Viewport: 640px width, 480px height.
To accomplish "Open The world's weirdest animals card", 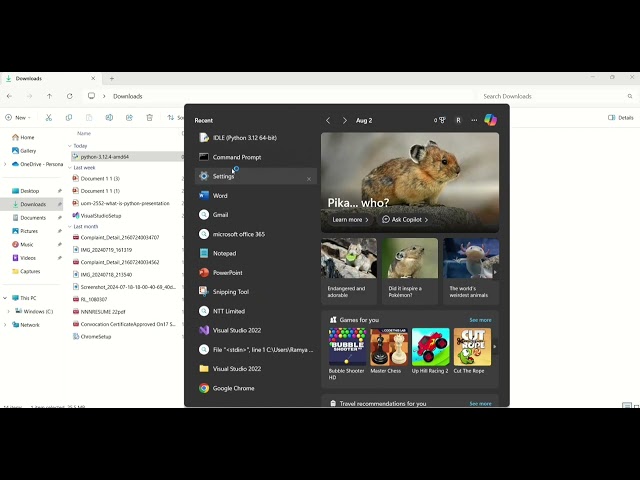I will [471, 271].
